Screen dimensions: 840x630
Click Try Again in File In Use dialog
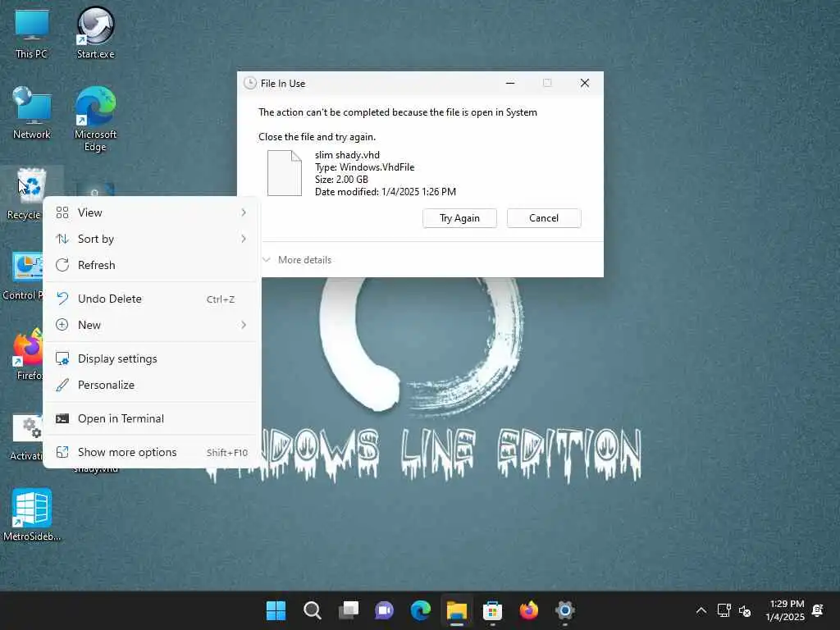point(459,218)
